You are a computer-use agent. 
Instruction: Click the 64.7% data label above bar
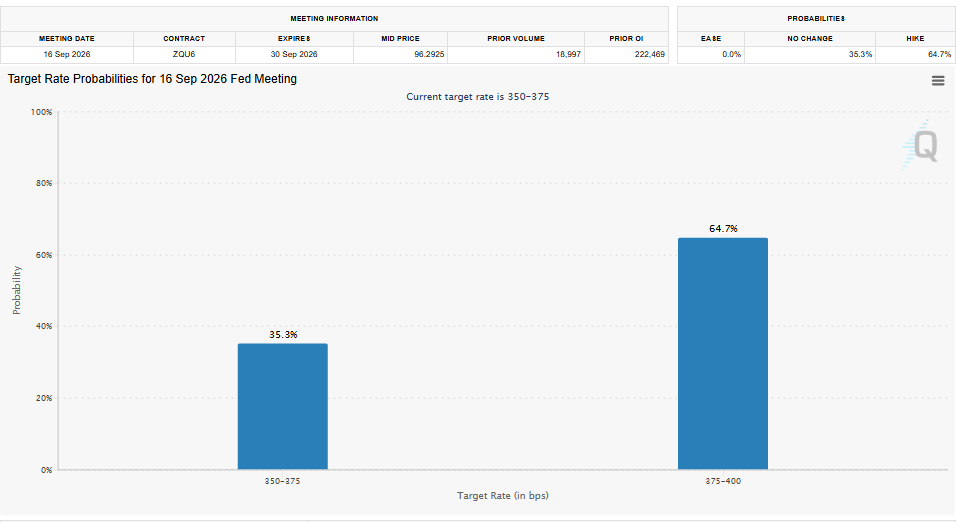click(723, 229)
